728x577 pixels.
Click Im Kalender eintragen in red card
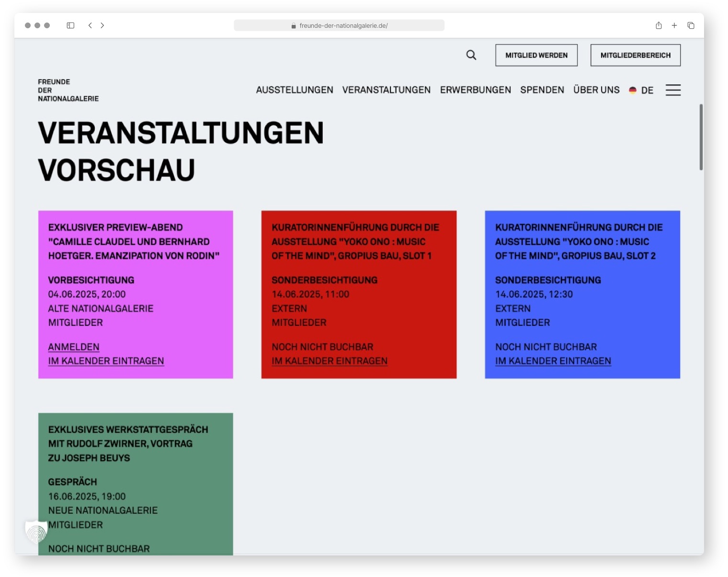click(x=330, y=361)
